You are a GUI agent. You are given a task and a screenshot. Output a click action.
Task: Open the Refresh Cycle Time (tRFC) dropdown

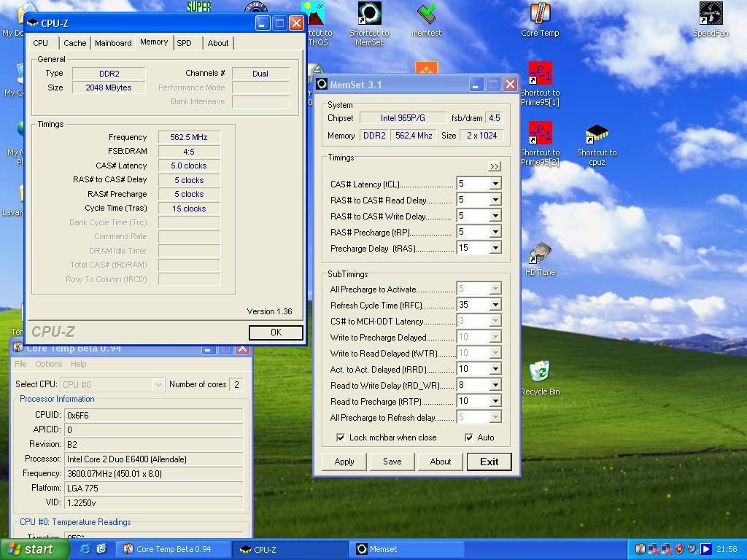point(495,305)
